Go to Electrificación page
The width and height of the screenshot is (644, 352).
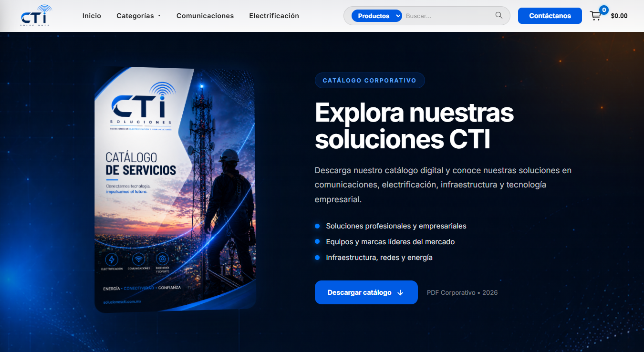(274, 16)
